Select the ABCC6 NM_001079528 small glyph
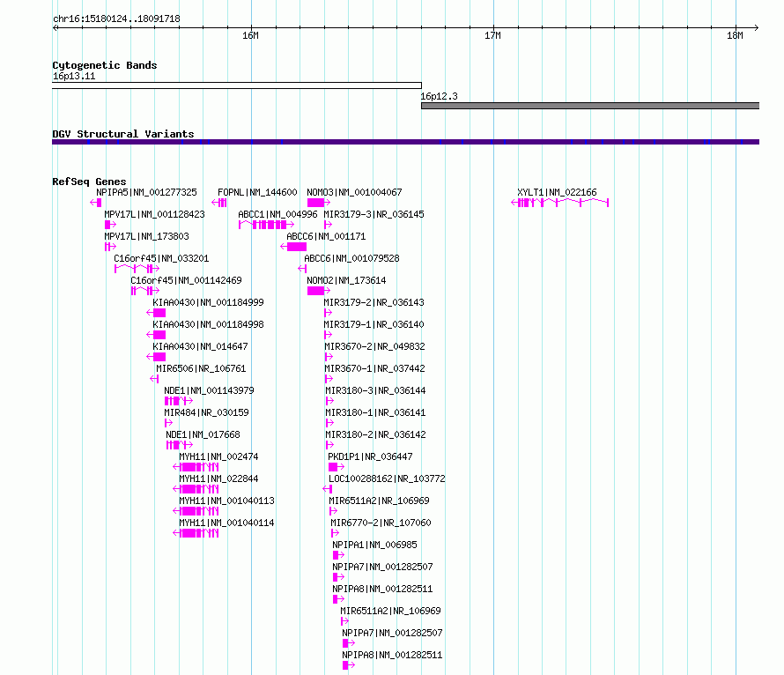The height and width of the screenshot is (675, 784). click(x=302, y=269)
